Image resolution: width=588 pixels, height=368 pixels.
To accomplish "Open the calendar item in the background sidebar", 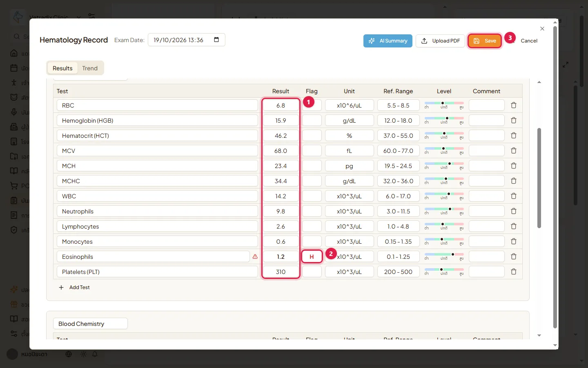I will click(14, 68).
